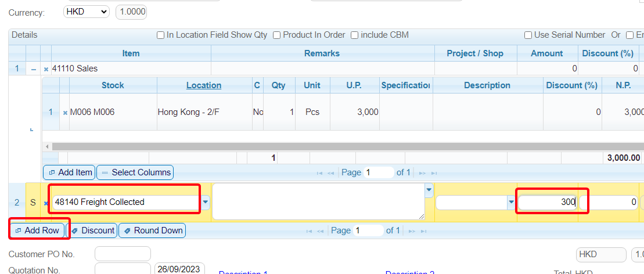Go to first page in stock sub-grid pager

tap(319, 173)
